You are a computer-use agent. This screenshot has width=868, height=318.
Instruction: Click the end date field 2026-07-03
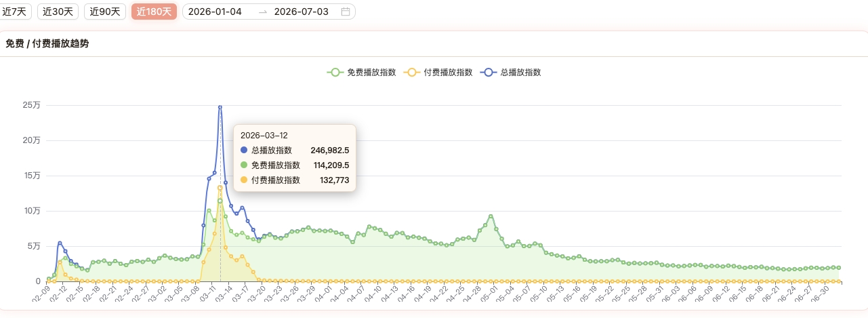click(x=302, y=12)
